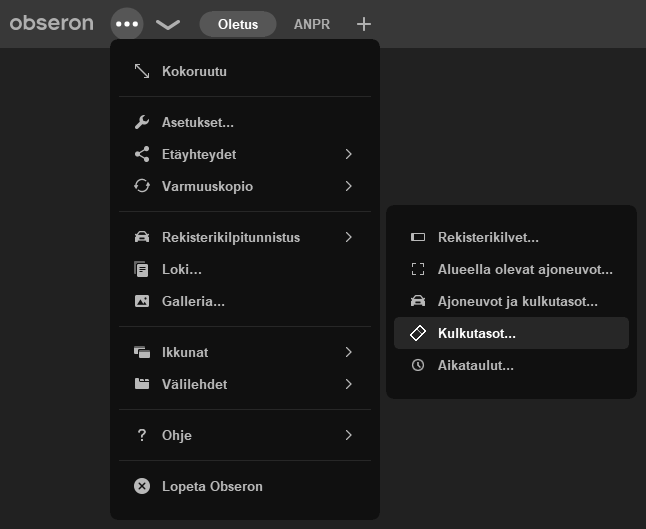Expand the Etäyhteydet submenu arrow
Viewport: 646px width, 529px height.
pyautogui.click(x=349, y=154)
